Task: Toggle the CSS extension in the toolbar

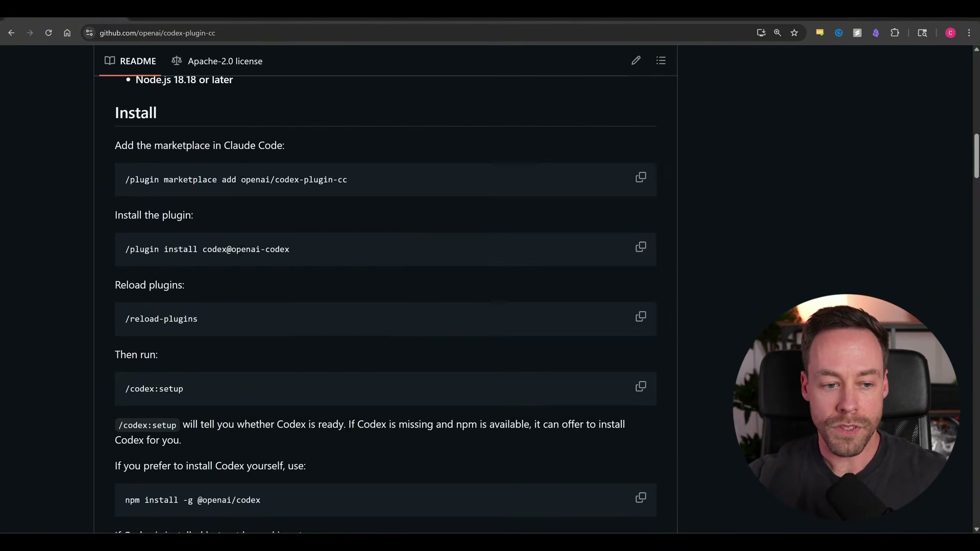Action: (820, 33)
